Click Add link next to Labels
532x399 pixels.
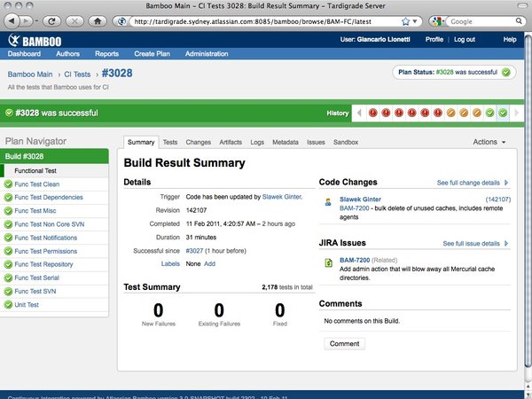coord(209,264)
